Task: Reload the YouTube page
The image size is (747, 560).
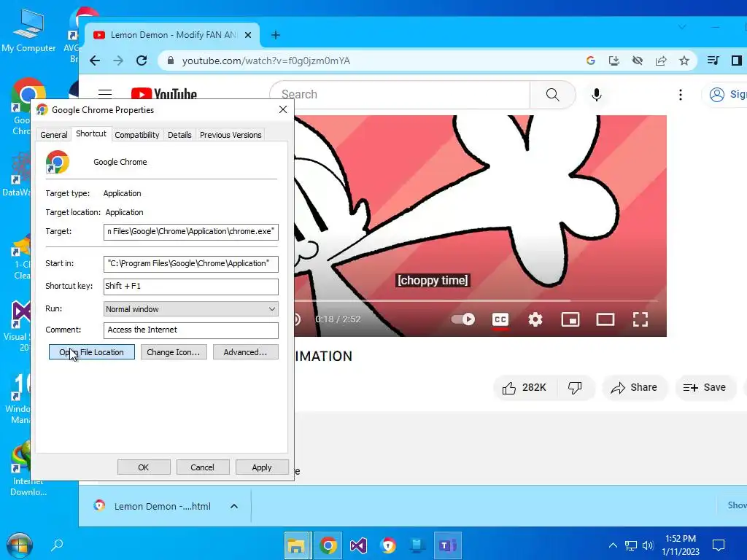Action: (x=142, y=61)
